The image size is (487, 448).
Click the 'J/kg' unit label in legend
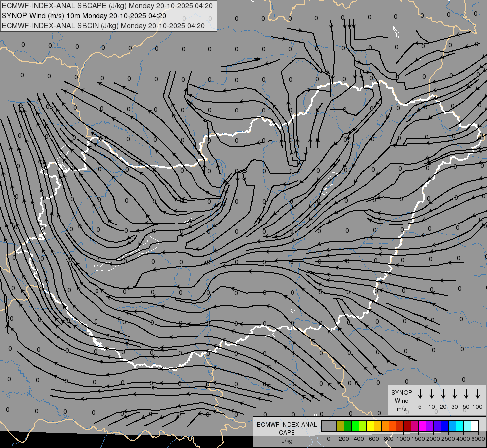tap(287, 441)
